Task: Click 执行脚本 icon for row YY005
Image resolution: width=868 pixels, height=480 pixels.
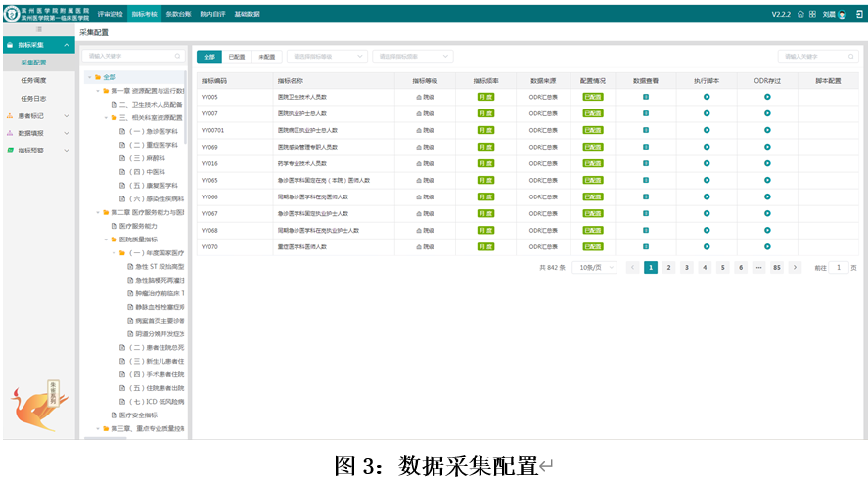Action: (706, 97)
